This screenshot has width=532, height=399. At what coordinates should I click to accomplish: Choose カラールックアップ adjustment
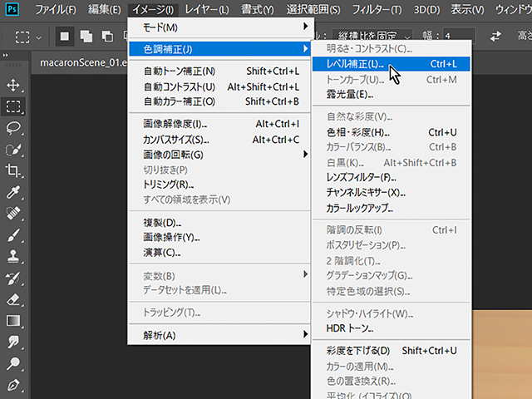tap(392, 208)
